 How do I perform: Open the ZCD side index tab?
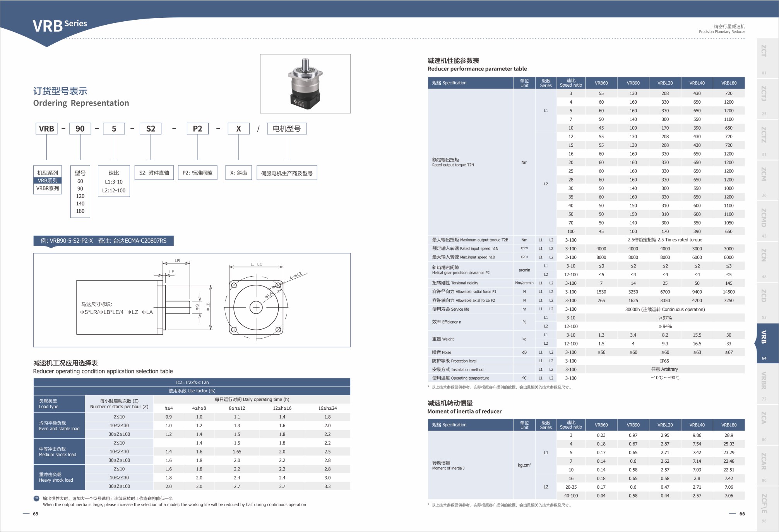(x=767, y=302)
